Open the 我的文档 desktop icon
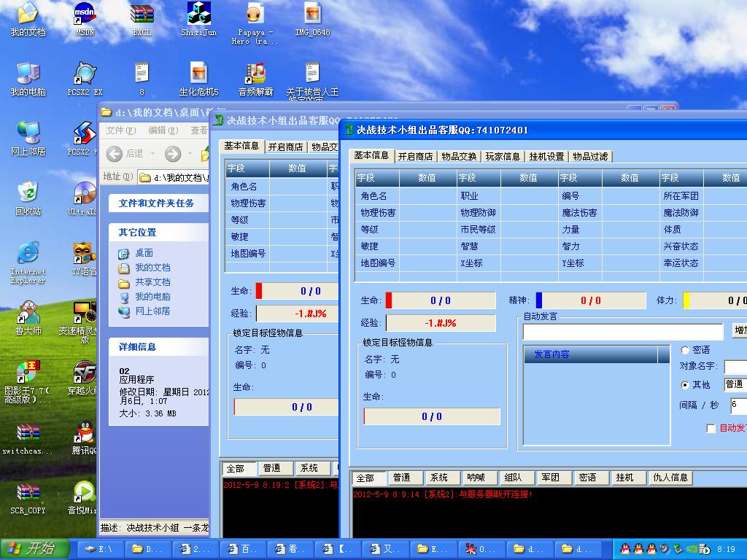This screenshot has height=560, width=747. pyautogui.click(x=28, y=19)
